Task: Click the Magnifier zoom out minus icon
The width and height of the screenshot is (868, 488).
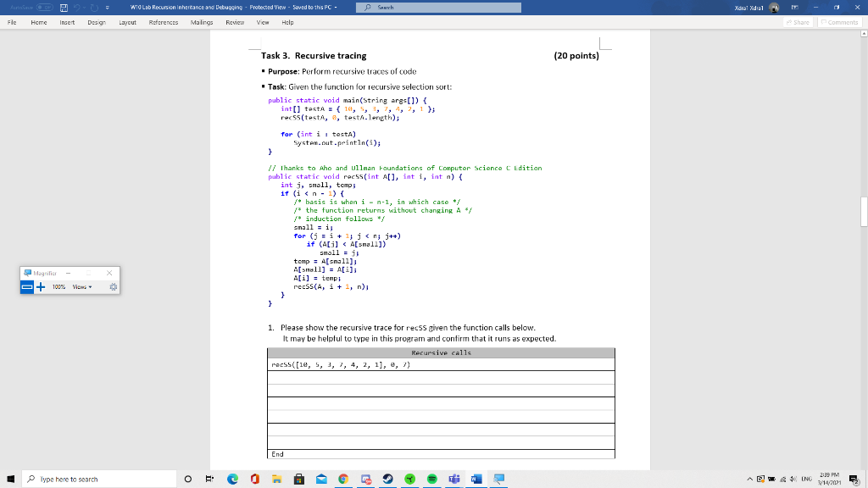Action: [28, 287]
